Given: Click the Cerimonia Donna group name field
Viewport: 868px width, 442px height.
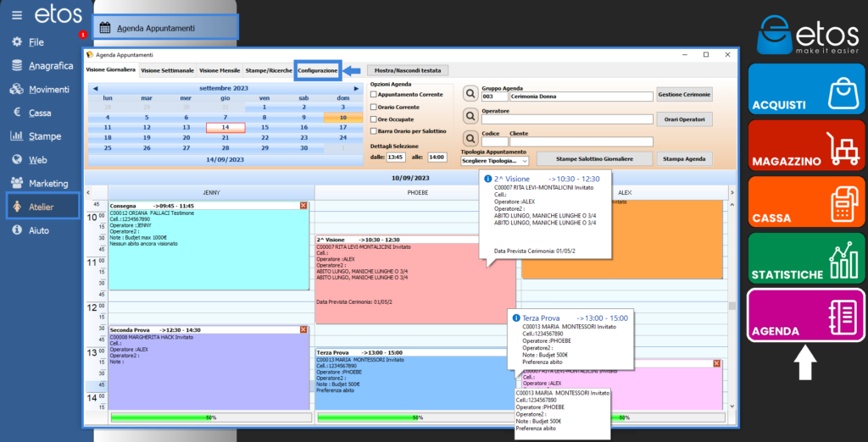Looking at the screenshot, I should coord(581,97).
